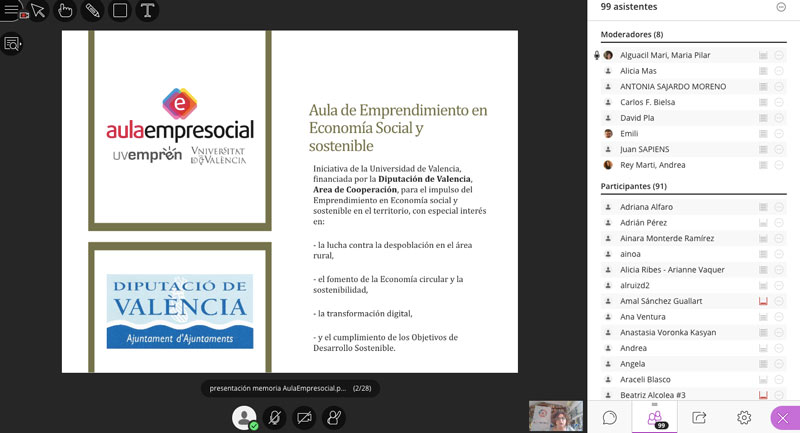The height and width of the screenshot is (433, 800).
Task: Select the pencil drawing tool
Action: click(93, 11)
